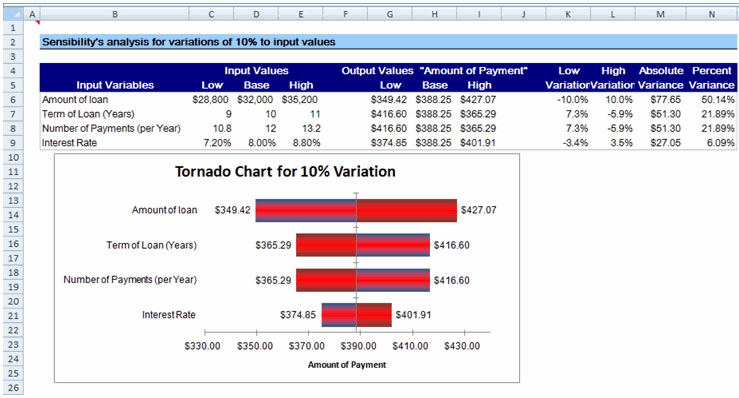
Task: Click the Term of Loan chart bar
Action: (x=363, y=245)
